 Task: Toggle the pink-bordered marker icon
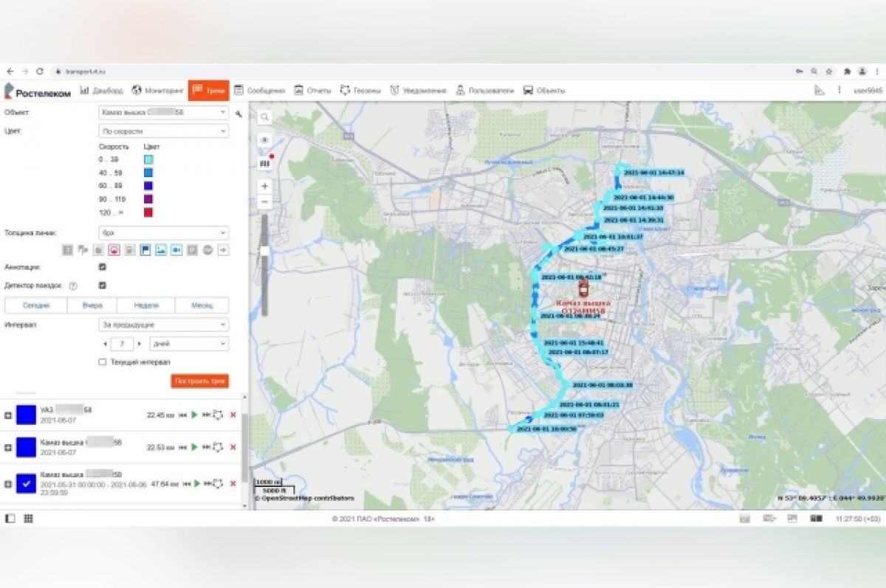(114, 250)
